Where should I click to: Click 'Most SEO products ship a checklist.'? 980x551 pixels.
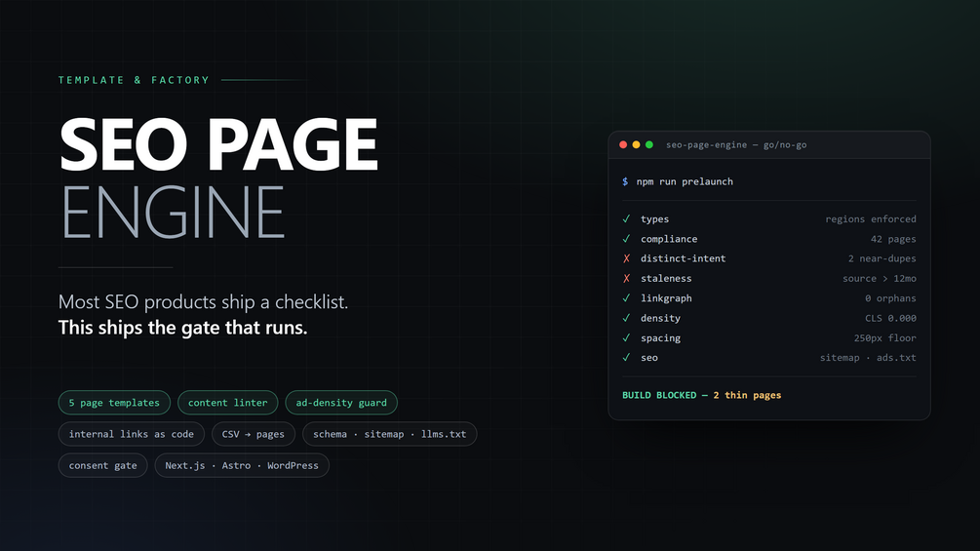pos(203,301)
